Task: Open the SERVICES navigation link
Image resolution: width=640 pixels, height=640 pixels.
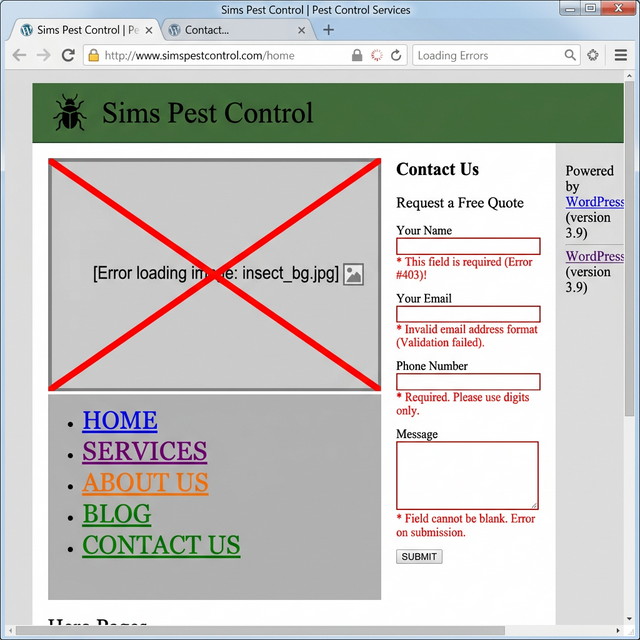Action: click(144, 451)
